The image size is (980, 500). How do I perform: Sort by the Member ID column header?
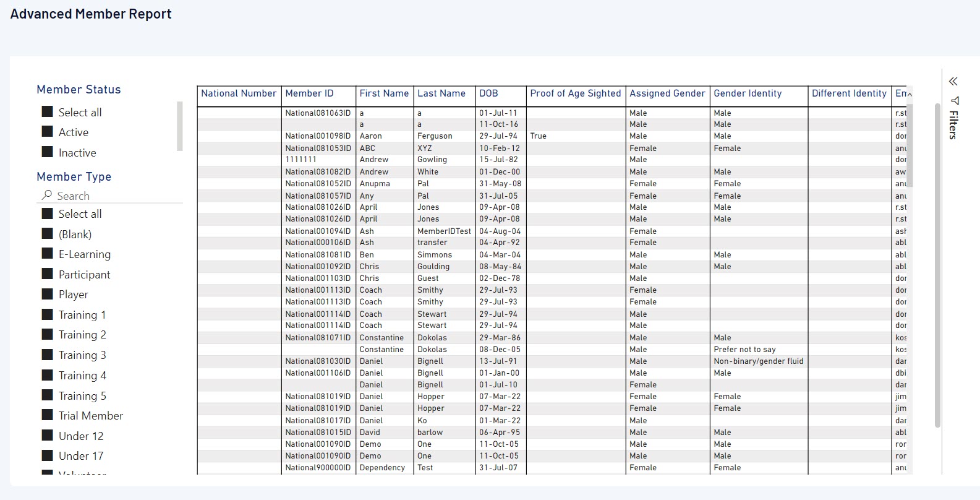pyautogui.click(x=318, y=93)
